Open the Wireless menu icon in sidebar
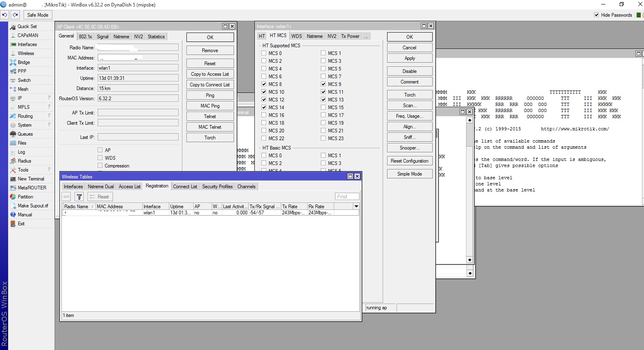 [x=13, y=53]
